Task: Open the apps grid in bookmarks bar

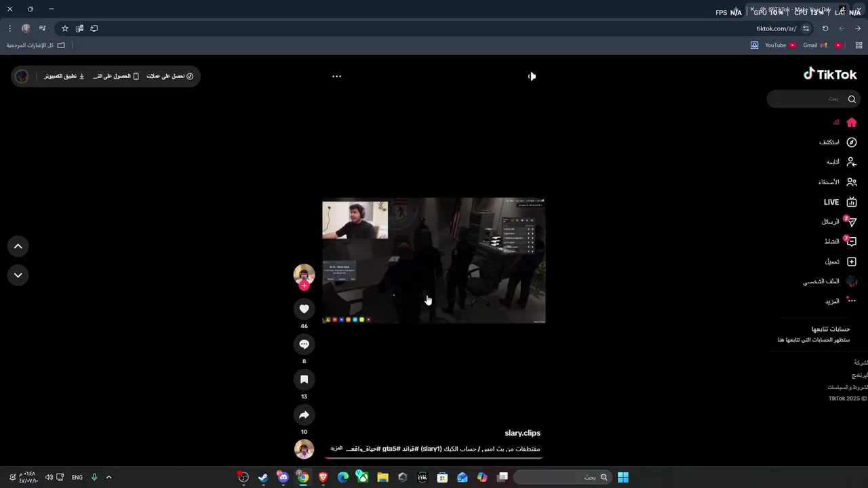Action: 859,45
